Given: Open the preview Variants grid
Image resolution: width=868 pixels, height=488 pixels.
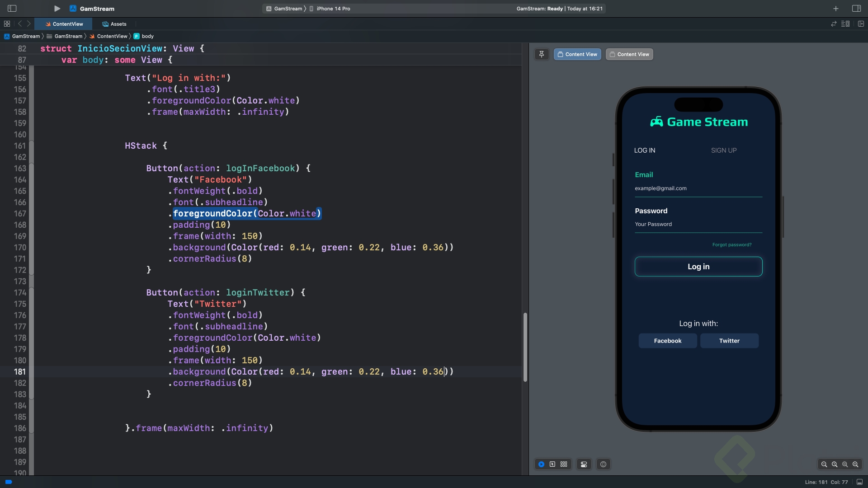Looking at the screenshot, I should [564, 464].
